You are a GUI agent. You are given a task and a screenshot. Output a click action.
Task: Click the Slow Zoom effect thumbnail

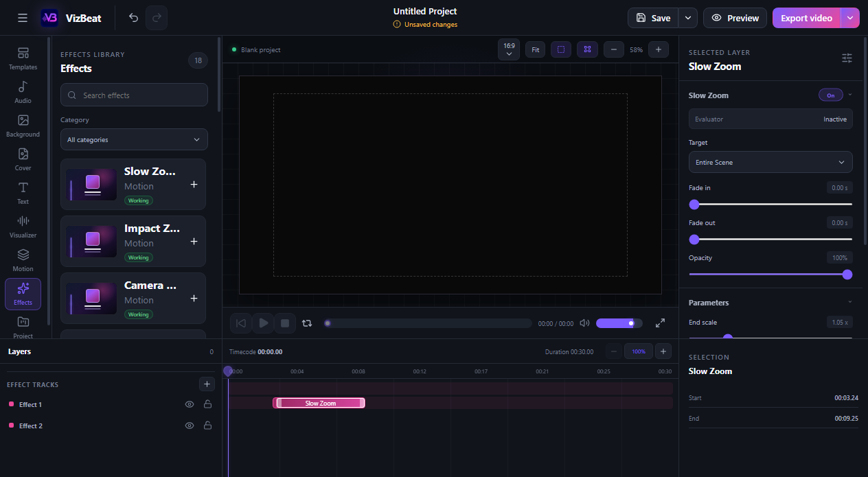(x=91, y=185)
